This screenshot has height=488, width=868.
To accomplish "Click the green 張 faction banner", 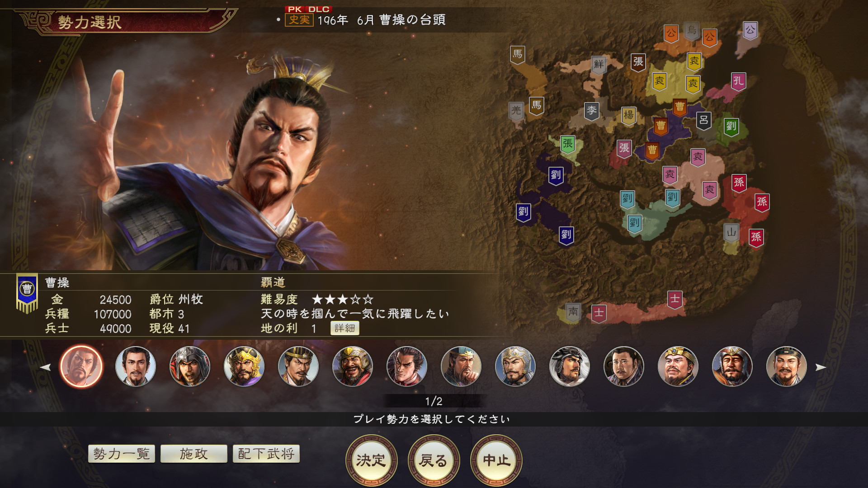I will point(567,145).
